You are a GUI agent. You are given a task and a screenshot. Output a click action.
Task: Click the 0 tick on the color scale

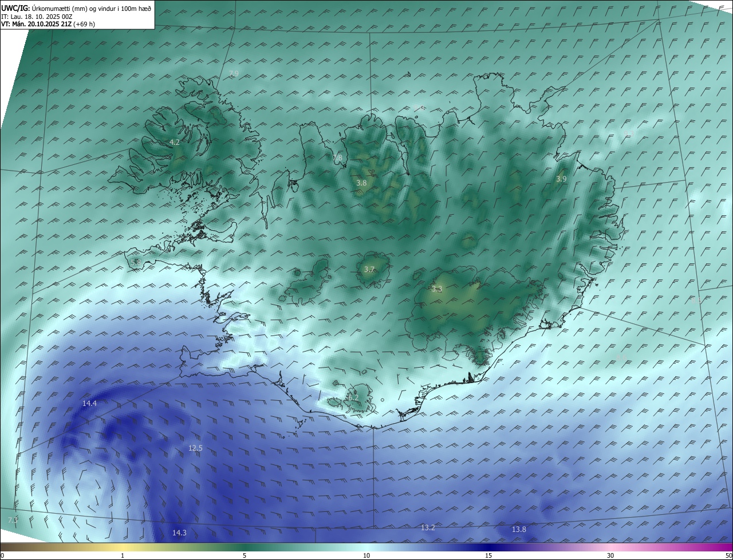coord(2,555)
